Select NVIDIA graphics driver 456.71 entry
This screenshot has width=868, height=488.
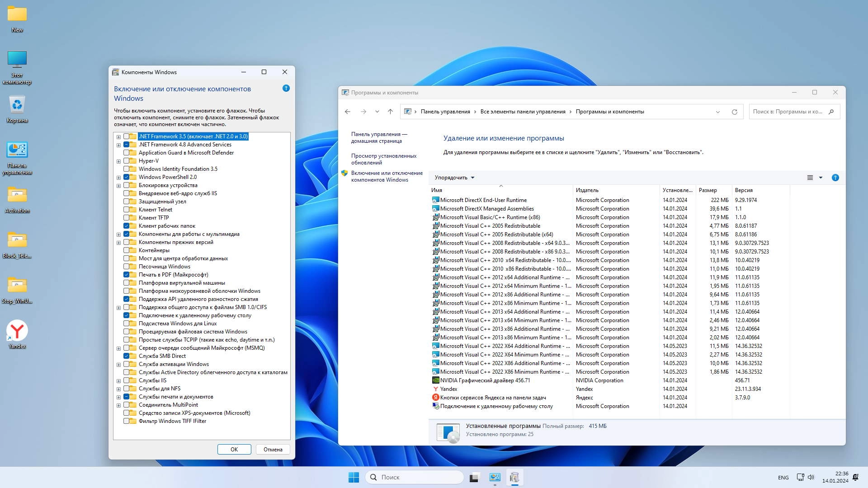tap(485, 380)
